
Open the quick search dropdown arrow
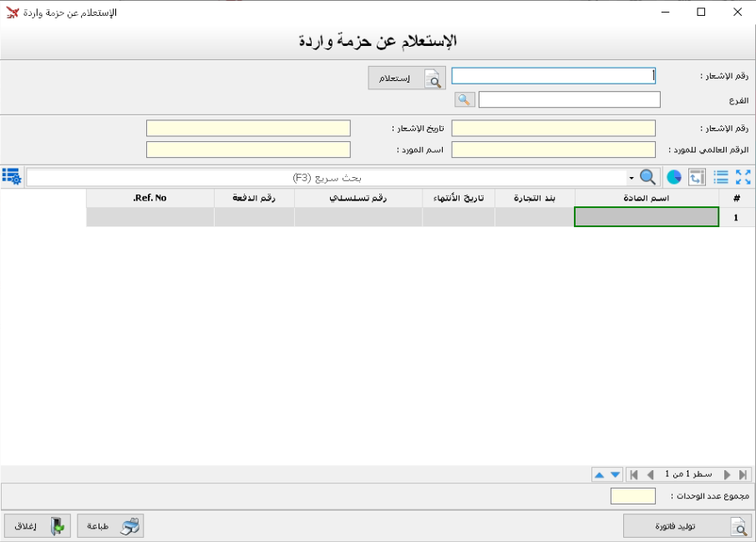[631, 178]
